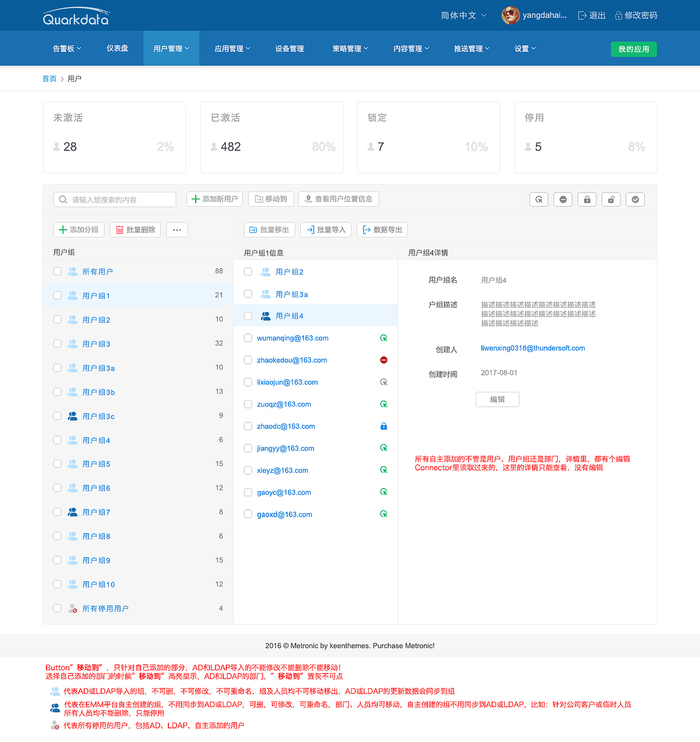The image size is (700, 742).
Task: Open the liwenxing0318@thundersoft.com creator link
Action: (x=533, y=348)
